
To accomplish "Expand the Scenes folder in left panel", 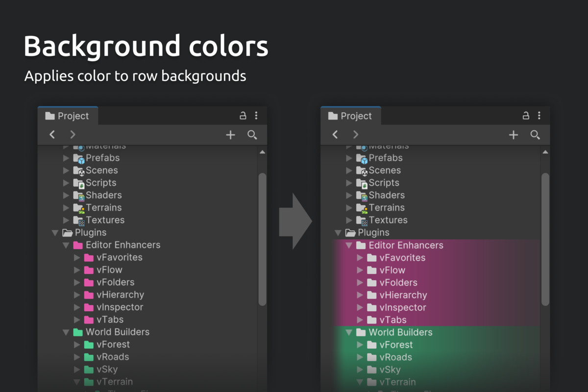I will pyautogui.click(x=66, y=171).
